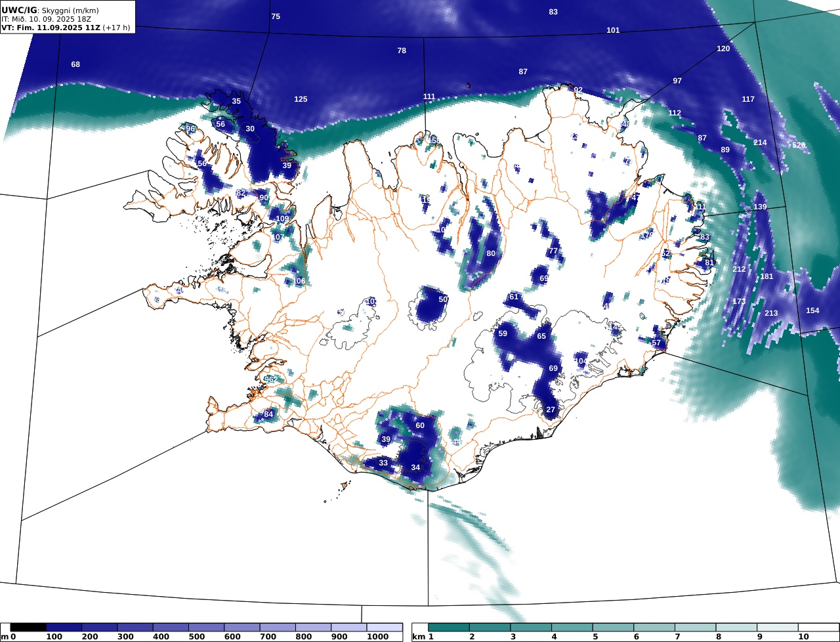Click the navy 100–200 m legend swatch
The width and height of the screenshot is (840, 642).
[x=64, y=628]
